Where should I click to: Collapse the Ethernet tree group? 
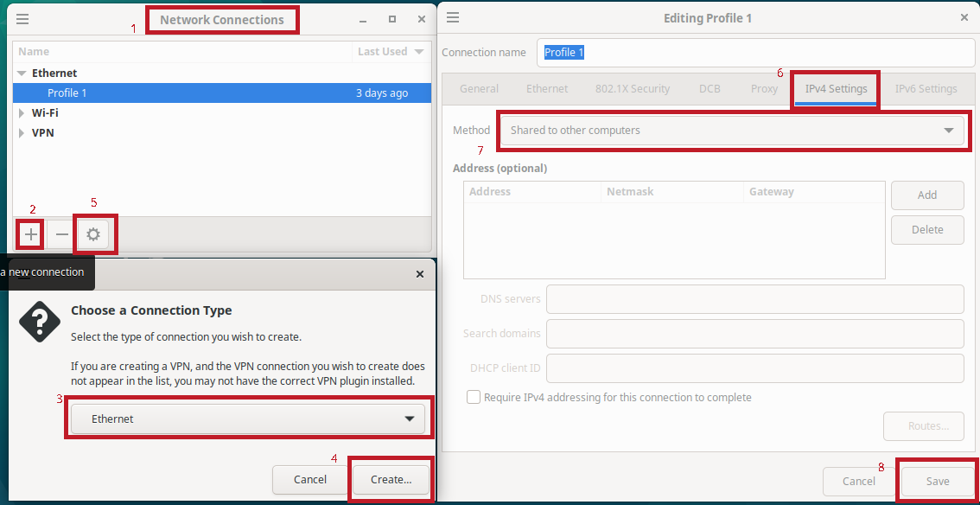click(x=22, y=74)
